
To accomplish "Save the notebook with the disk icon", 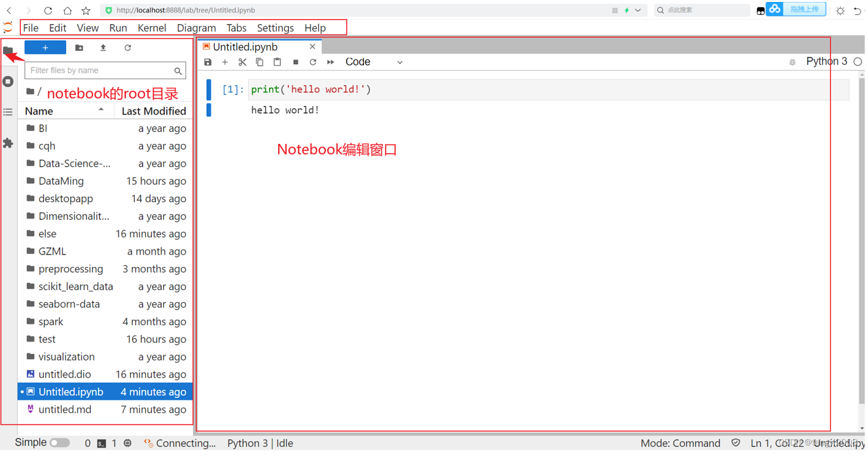I will (x=208, y=63).
